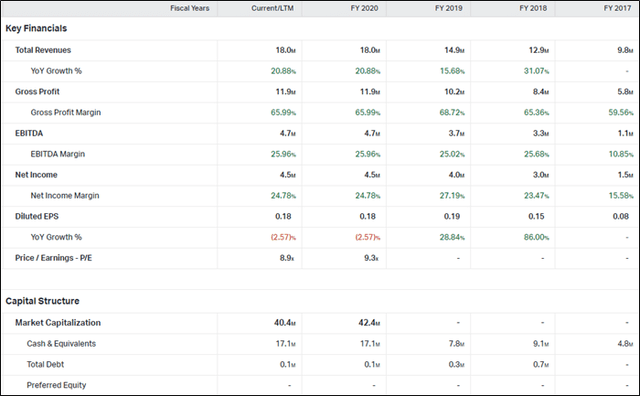Click FY 2019 EBITDA margin 25.02%
The image size is (640, 396).
(x=452, y=154)
